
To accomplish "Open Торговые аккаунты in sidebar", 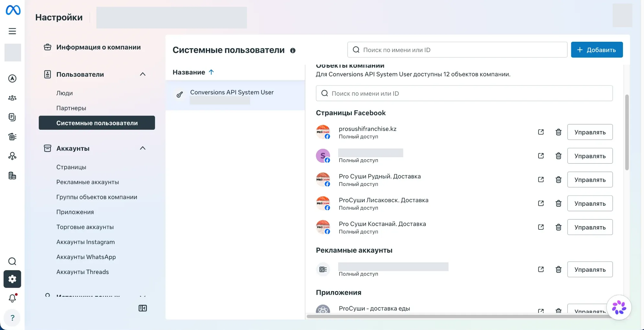I will point(85,227).
